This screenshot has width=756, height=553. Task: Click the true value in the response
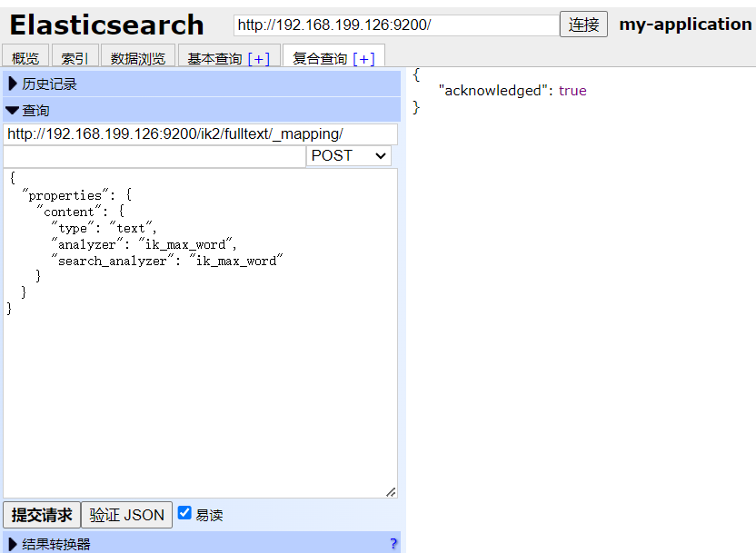coord(572,91)
